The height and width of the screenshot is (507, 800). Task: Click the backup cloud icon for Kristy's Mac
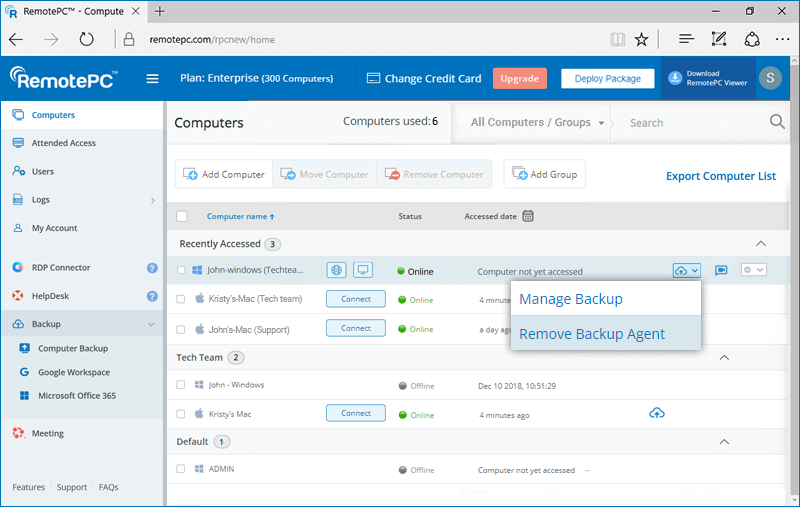[657, 413]
